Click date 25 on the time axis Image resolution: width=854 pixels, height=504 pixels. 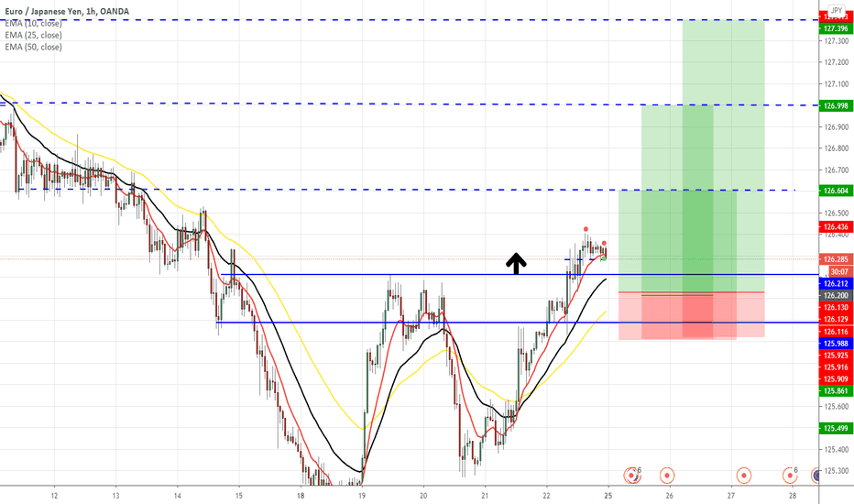pos(608,496)
